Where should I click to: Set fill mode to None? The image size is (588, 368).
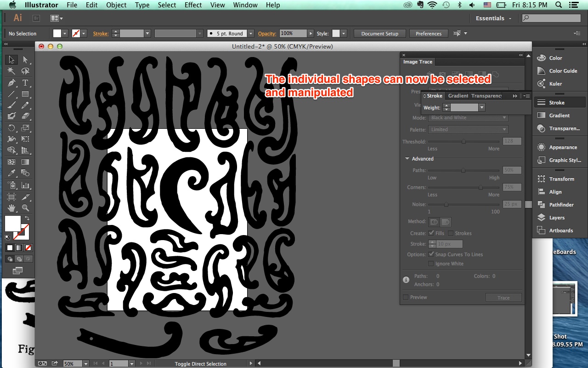28,247
